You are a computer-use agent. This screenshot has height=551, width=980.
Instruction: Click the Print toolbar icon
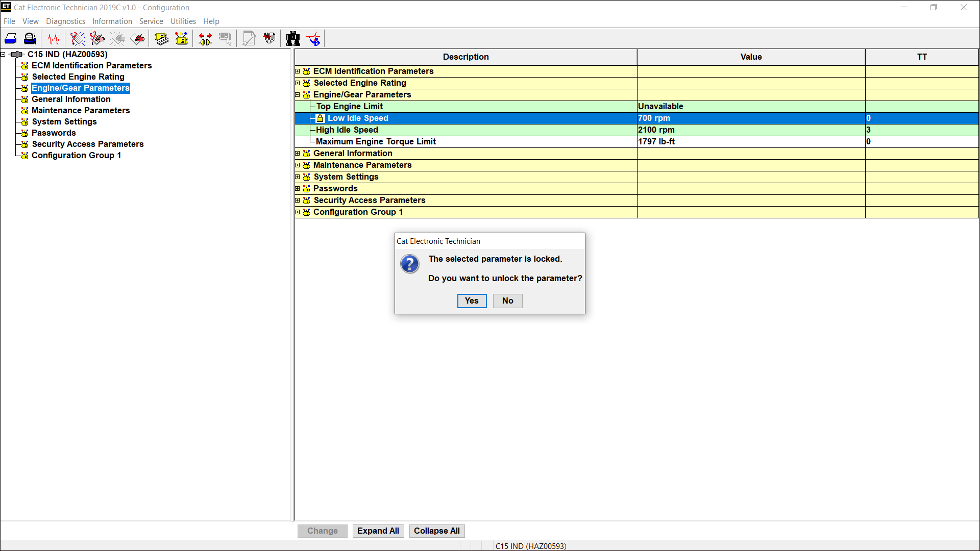click(11, 39)
